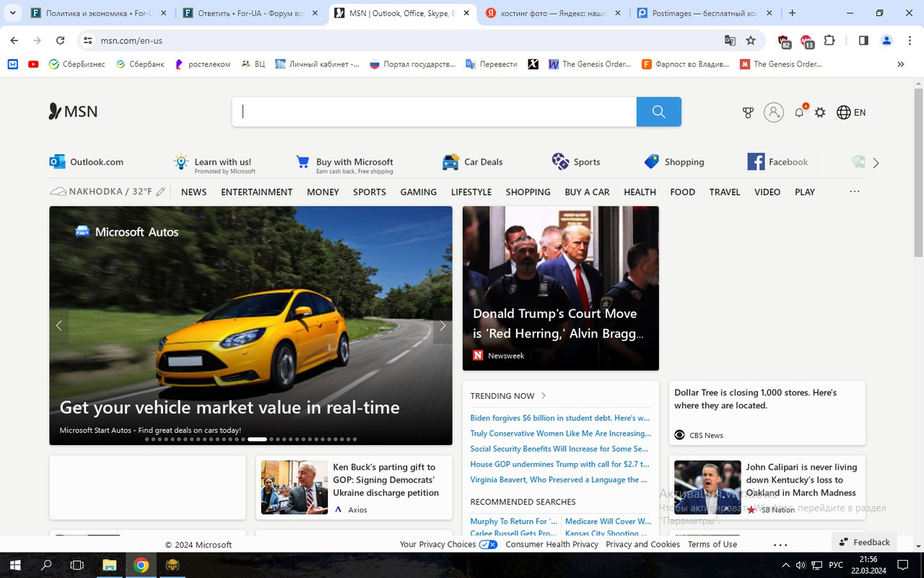Show previous carousel slide arrow
Image resolution: width=924 pixels, height=578 pixels.
59,326
